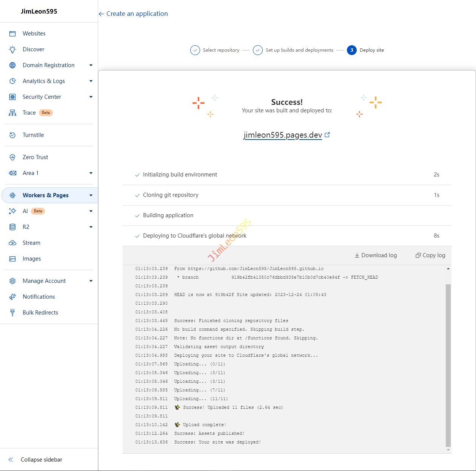Collapse the Deploying to Cloudflare's global network step
The height and width of the screenshot is (471, 476).
coord(287,236)
